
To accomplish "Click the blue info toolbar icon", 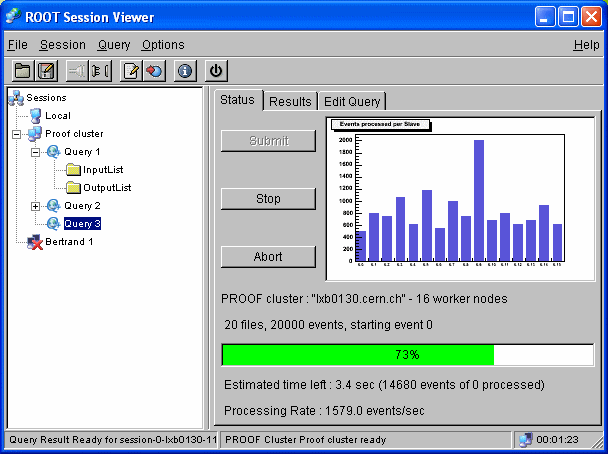I will [x=184, y=71].
